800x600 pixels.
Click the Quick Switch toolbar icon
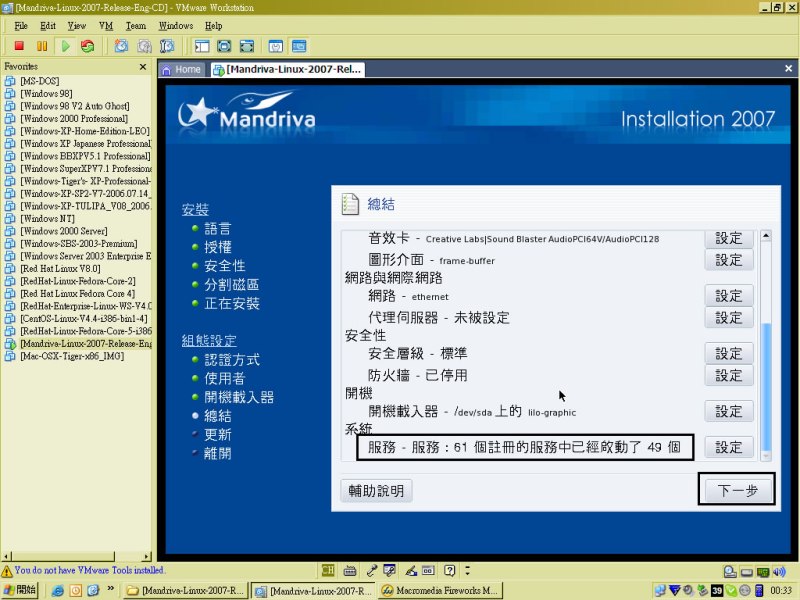point(246,46)
